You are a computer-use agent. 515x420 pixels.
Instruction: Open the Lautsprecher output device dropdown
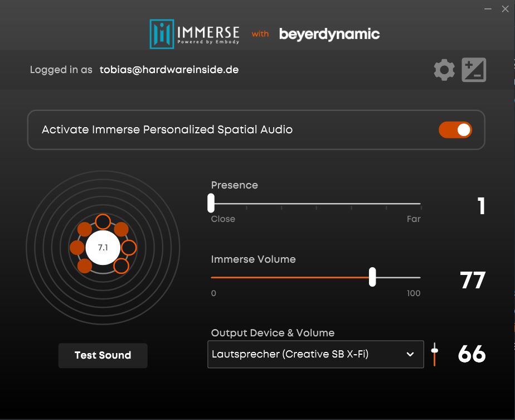pos(315,354)
